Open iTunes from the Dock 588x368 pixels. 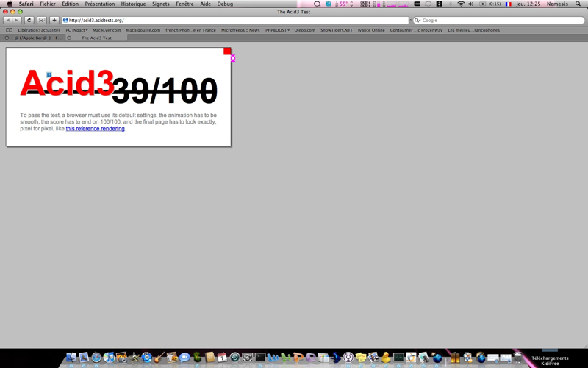(x=109, y=357)
